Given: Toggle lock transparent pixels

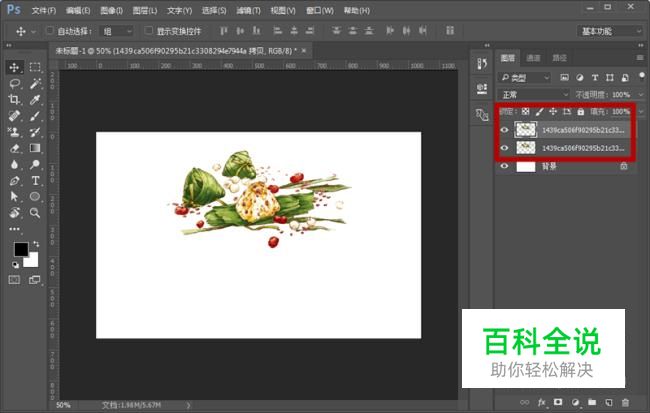Looking at the screenshot, I should point(525,112).
